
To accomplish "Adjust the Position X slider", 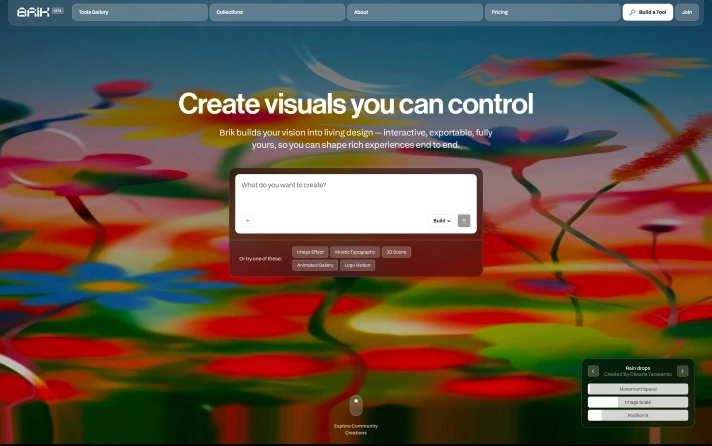I will pyautogui.click(x=638, y=416).
